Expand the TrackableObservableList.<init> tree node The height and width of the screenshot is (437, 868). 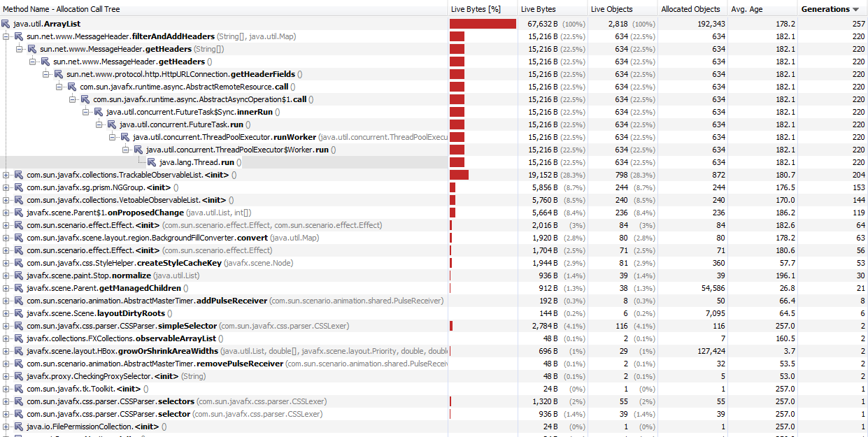[6, 175]
